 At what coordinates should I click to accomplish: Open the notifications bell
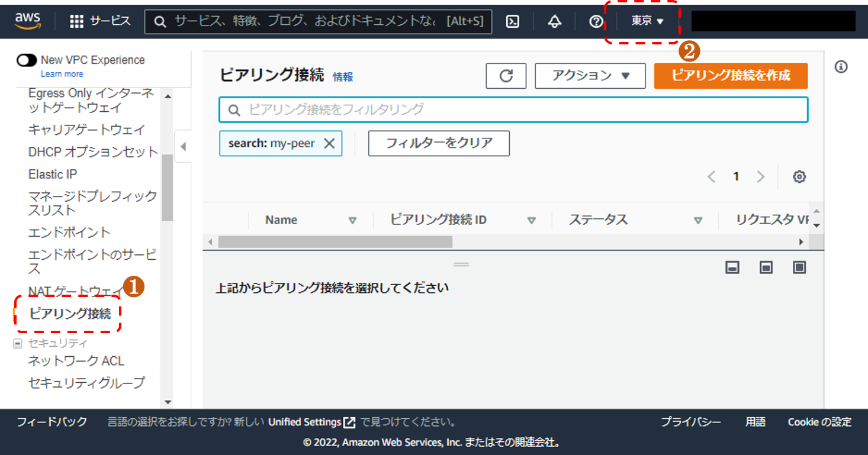(555, 21)
